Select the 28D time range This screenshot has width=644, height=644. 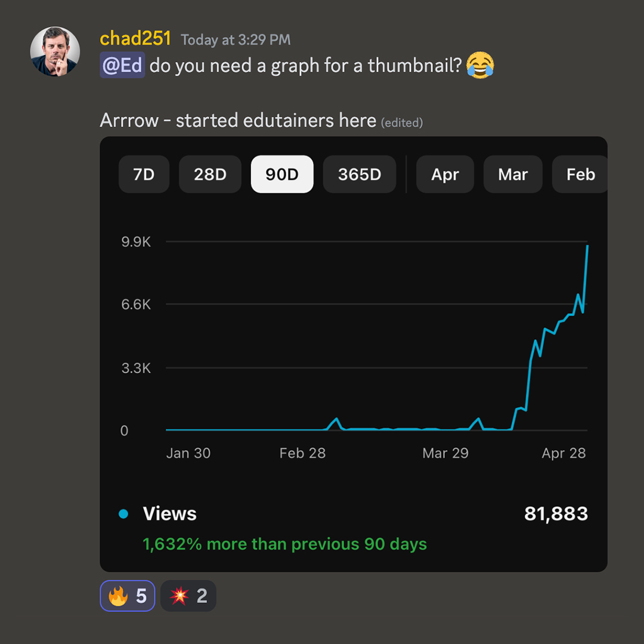point(210,174)
